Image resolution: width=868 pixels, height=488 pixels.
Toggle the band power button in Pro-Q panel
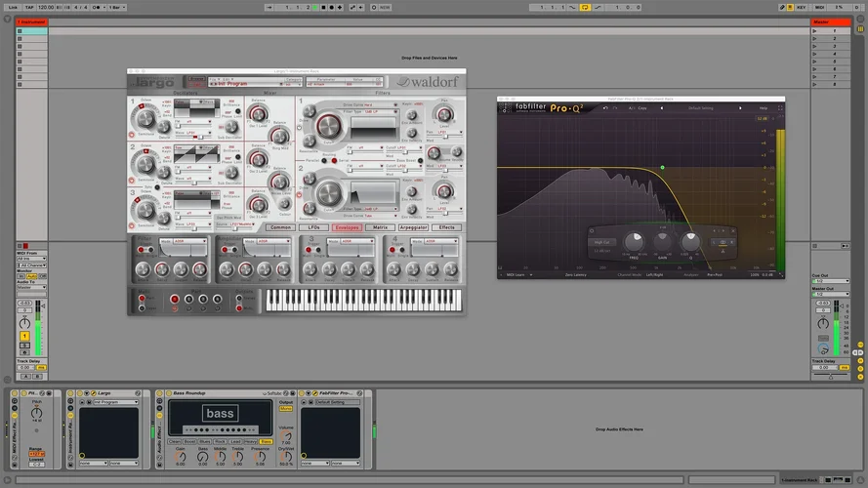pos(592,230)
